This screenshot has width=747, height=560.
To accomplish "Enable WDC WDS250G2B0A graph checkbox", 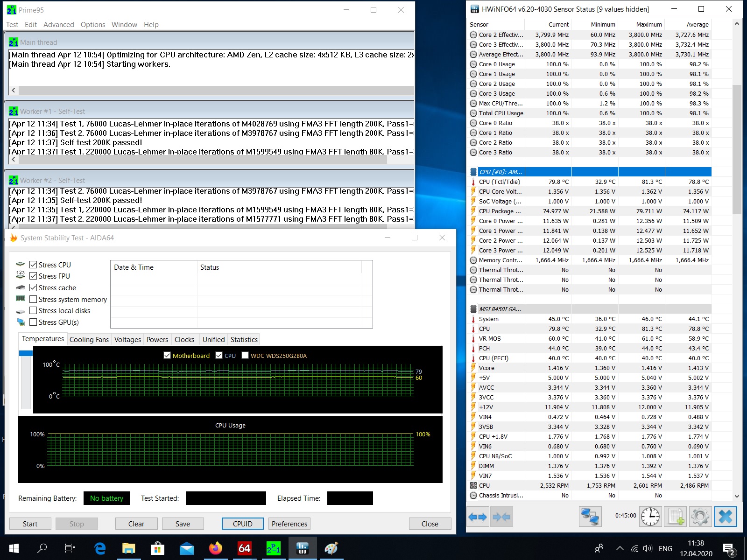I will (245, 356).
